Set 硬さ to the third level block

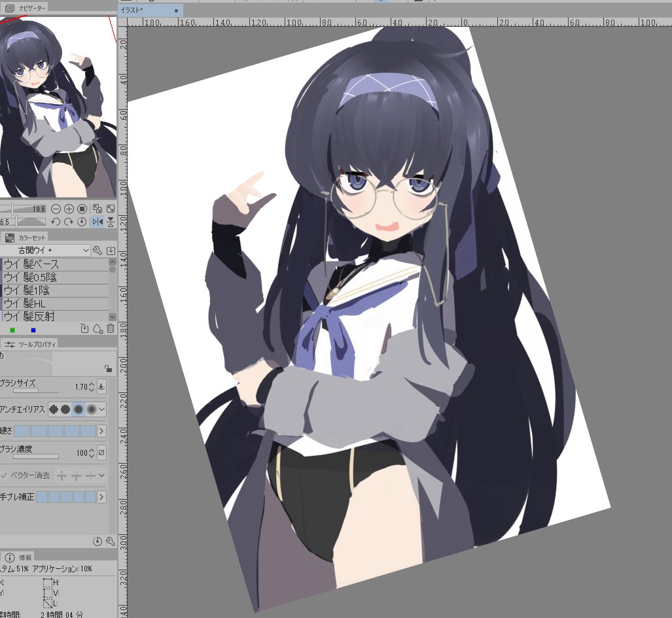click(55, 431)
